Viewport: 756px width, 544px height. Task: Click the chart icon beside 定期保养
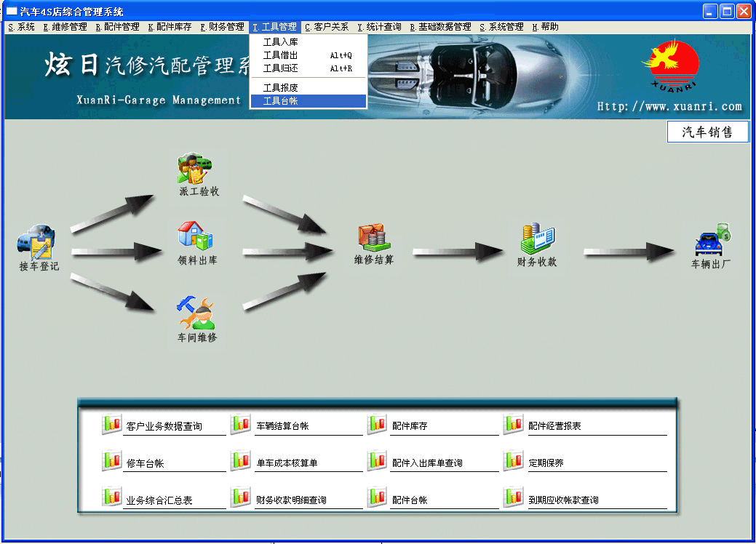(x=513, y=461)
